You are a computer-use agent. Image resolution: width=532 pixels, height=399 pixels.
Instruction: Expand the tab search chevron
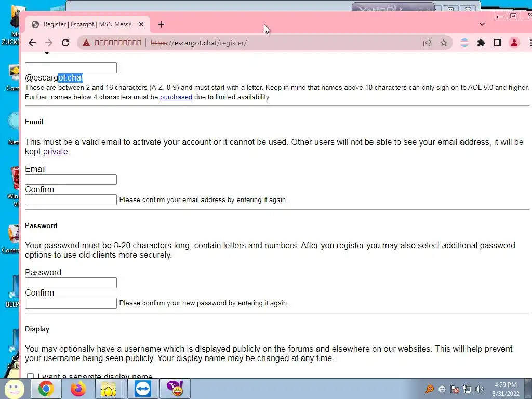pyautogui.click(x=482, y=24)
